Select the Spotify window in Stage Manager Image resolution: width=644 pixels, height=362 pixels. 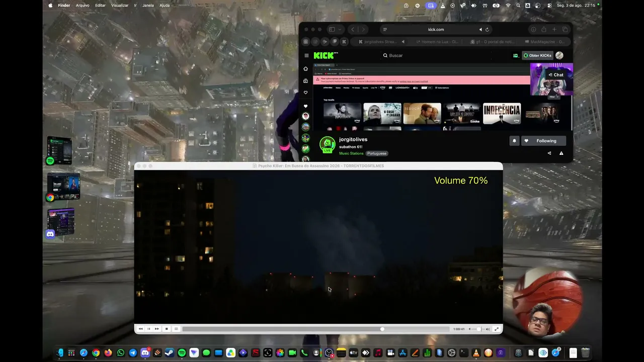(x=59, y=150)
